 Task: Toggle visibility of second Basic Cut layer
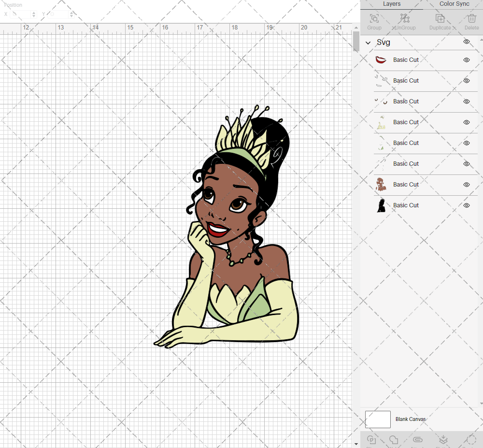point(467,81)
